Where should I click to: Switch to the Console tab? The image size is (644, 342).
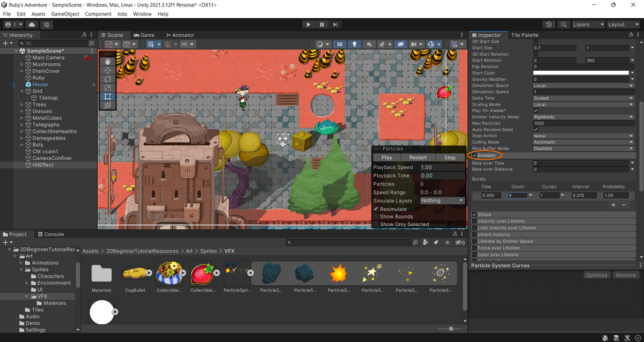coord(50,234)
